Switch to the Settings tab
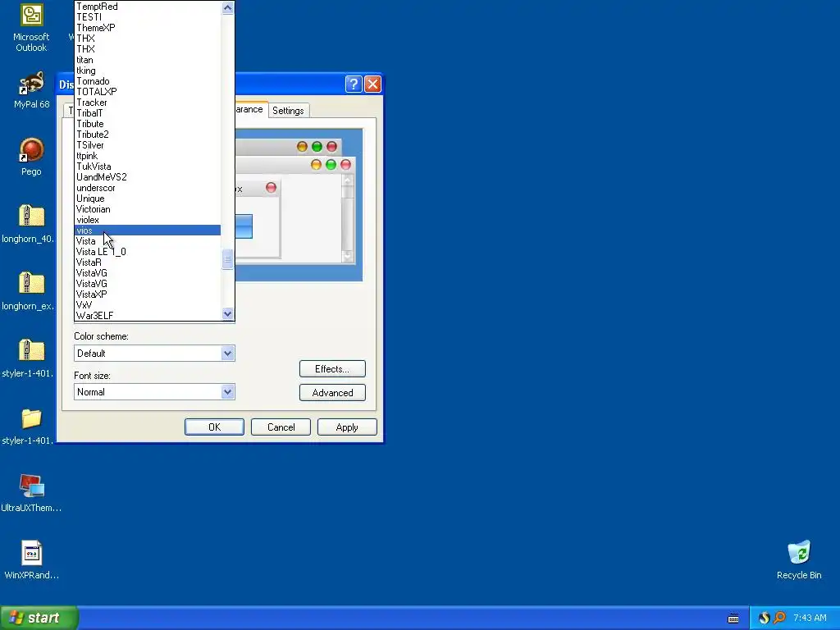840x630 pixels. click(288, 111)
